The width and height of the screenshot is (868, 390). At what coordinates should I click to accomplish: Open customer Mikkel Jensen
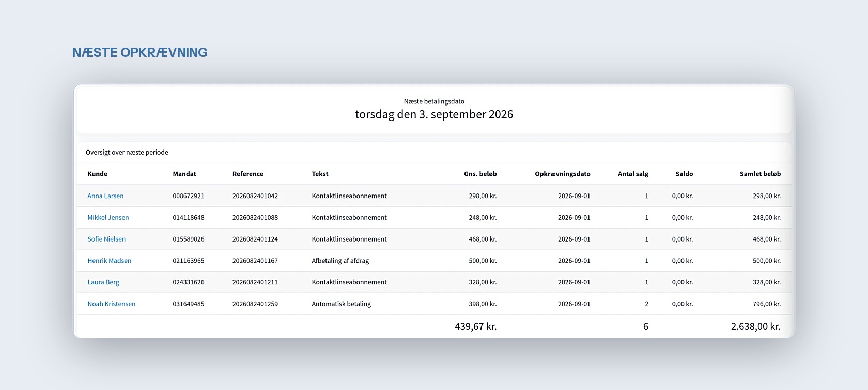click(108, 218)
